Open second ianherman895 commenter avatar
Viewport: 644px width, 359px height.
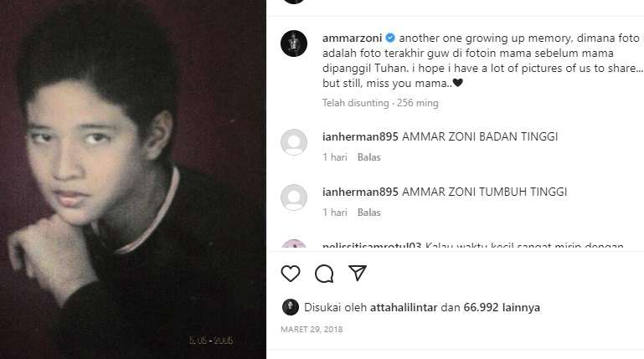pos(293,197)
